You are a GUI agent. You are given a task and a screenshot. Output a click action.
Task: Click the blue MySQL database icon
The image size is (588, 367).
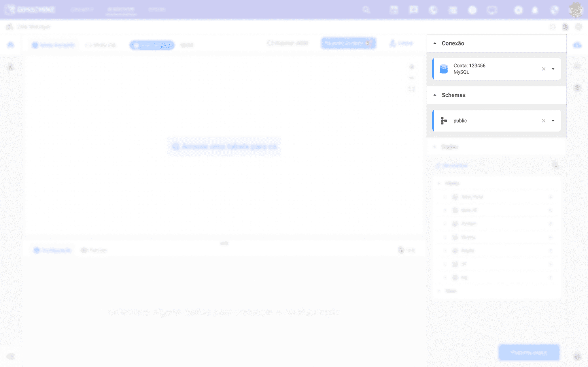(444, 69)
